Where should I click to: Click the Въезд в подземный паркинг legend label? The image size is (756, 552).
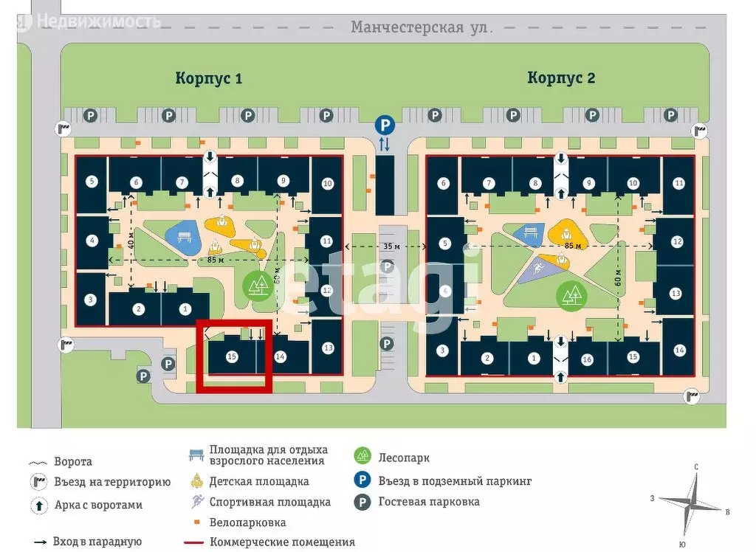coord(455,481)
